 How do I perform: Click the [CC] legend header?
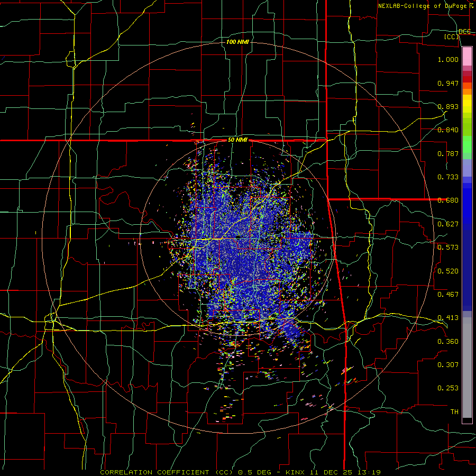point(452,36)
